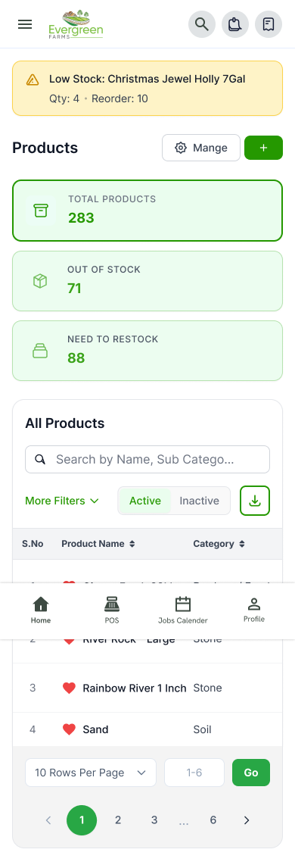Switch to the Inactive products filter
The width and height of the screenshot is (295, 868).
tap(200, 501)
